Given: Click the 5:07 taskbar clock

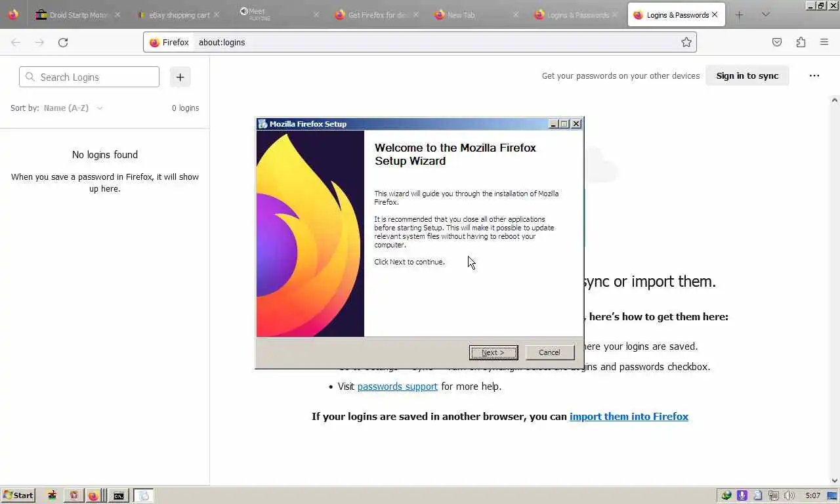Looking at the screenshot, I should [812, 495].
